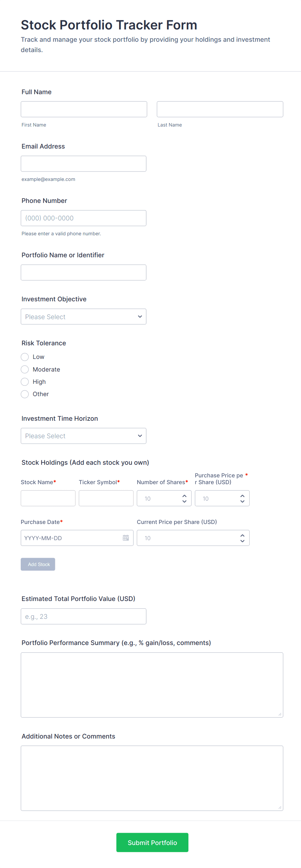Click the Phone Number field
The image size is (301, 868).
tap(83, 218)
